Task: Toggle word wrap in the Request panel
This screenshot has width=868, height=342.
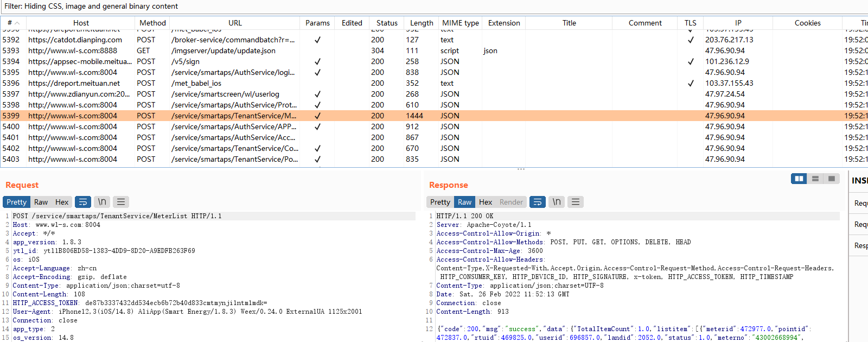Action: tap(83, 202)
